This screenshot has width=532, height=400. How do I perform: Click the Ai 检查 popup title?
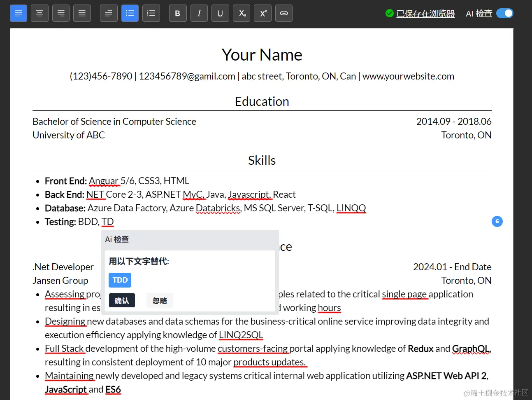(x=117, y=239)
